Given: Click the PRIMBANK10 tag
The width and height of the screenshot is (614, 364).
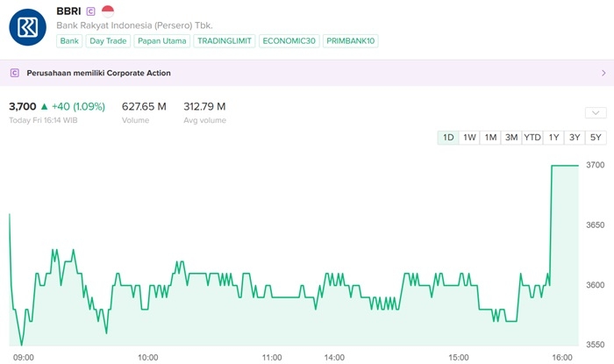Looking at the screenshot, I should pyautogui.click(x=351, y=41).
